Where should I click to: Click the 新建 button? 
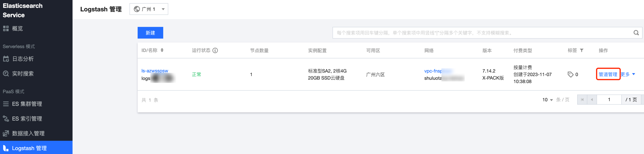(x=150, y=33)
